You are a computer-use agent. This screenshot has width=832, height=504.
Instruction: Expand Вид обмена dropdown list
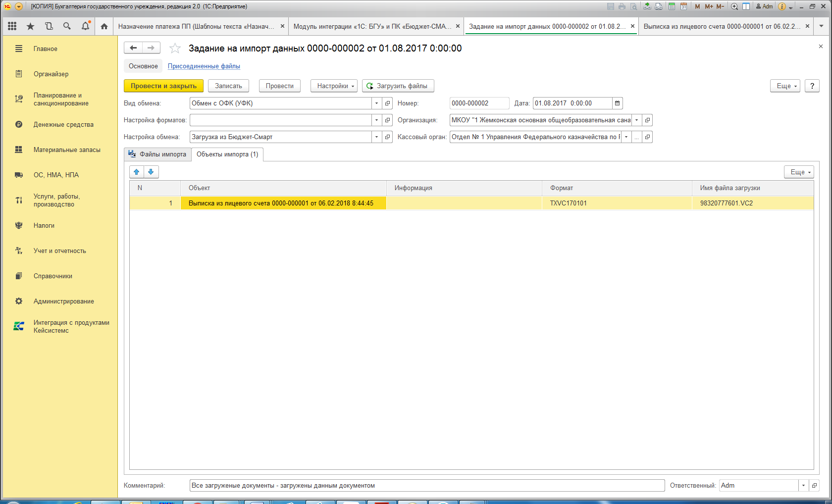[x=377, y=103]
